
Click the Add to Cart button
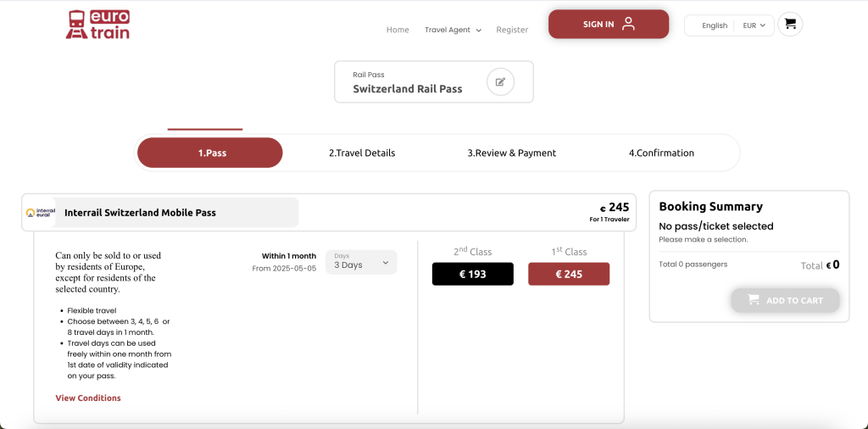pos(785,300)
